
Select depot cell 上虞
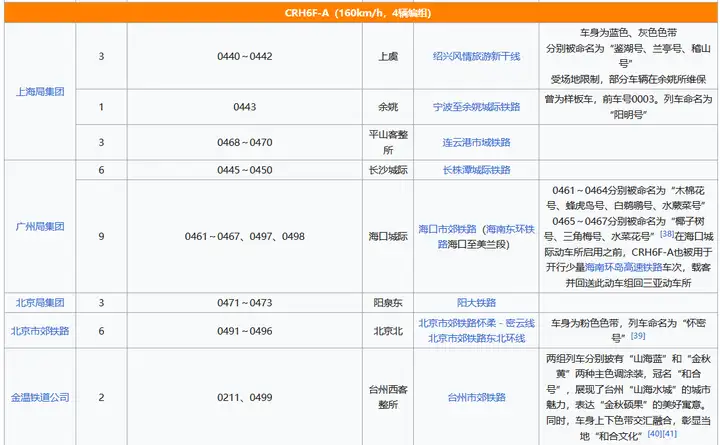point(388,56)
